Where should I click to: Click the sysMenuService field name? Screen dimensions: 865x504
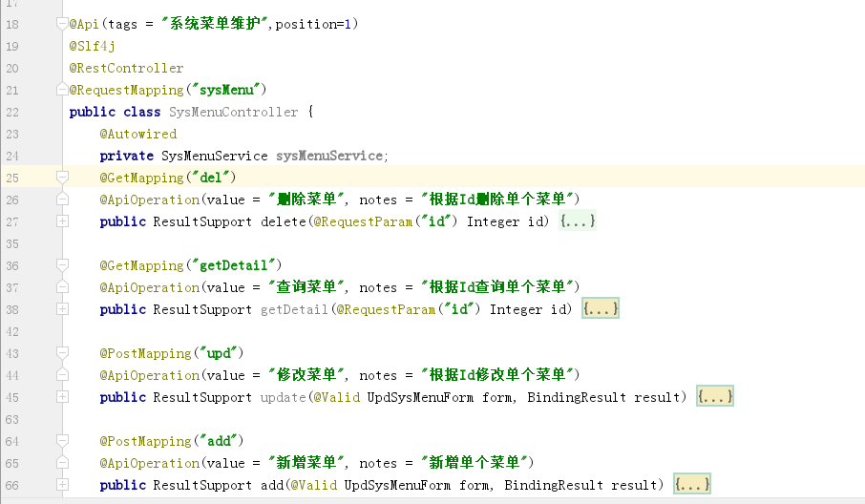pyautogui.click(x=329, y=156)
